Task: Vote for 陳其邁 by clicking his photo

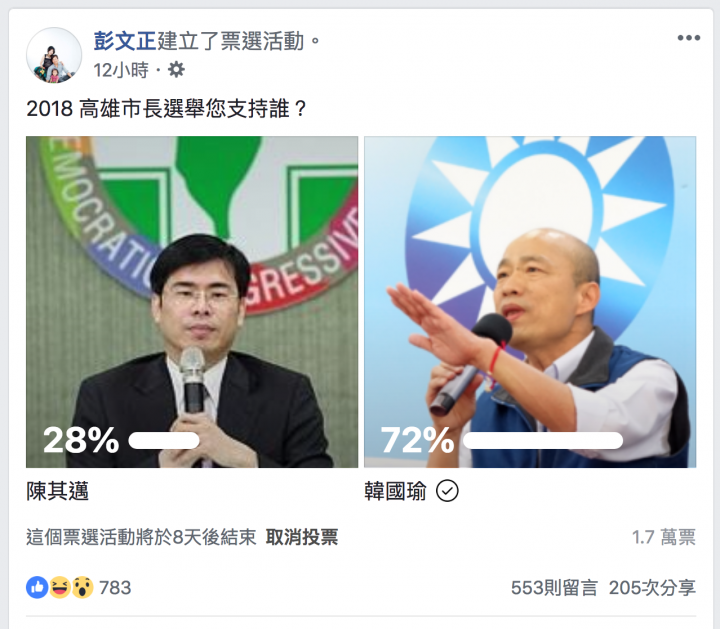Action: tap(192, 302)
